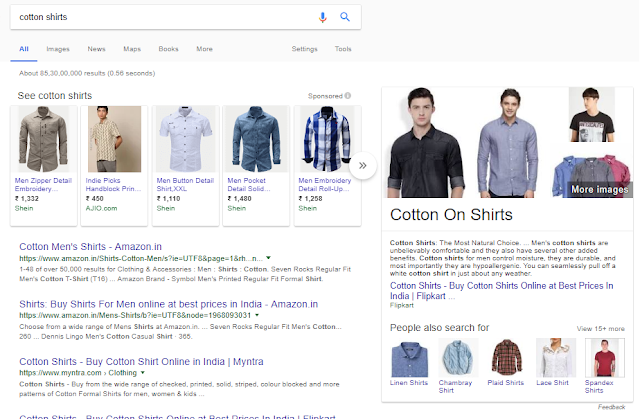The height and width of the screenshot is (419, 640).
Task: Click the Plaid Shirts thumbnail image
Action: (507, 358)
